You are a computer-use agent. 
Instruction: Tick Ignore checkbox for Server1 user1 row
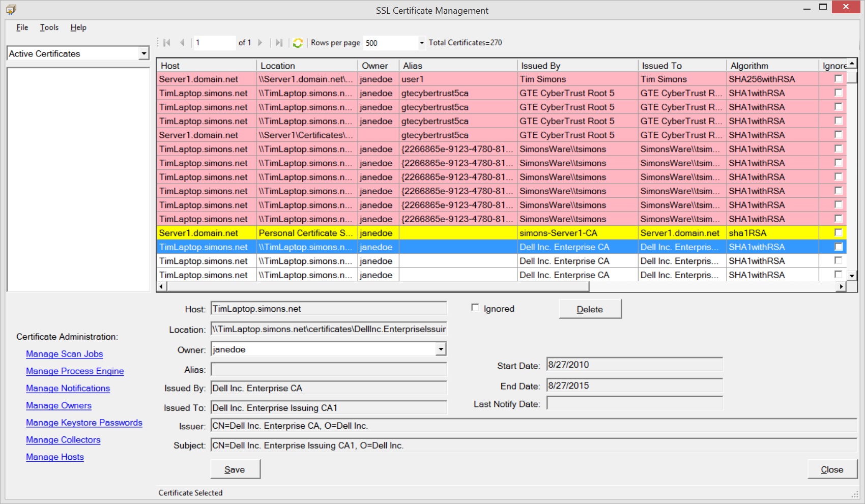(838, 79)
